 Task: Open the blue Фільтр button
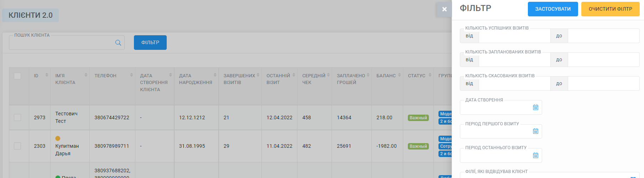click(150, 42)
